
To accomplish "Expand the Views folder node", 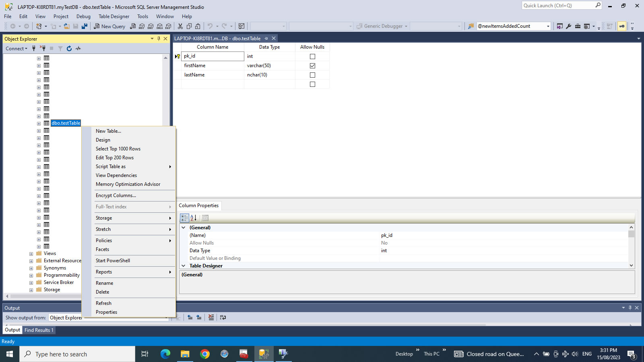I will (31, 254).
